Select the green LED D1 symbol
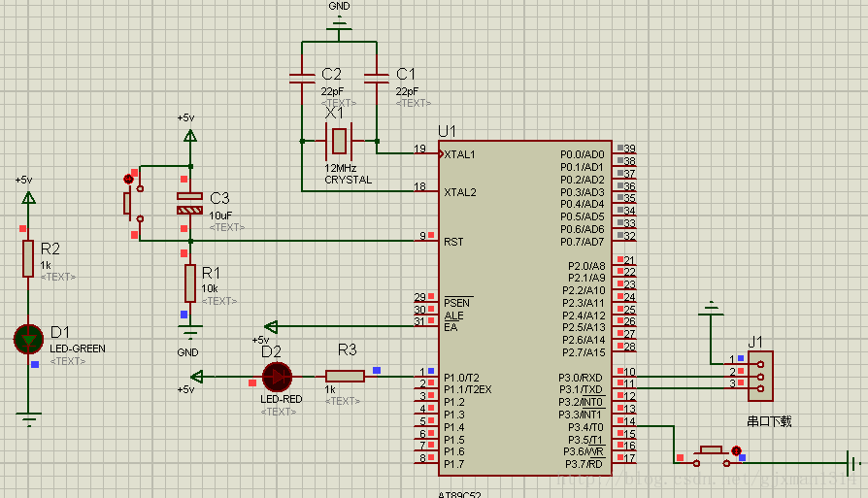This screenshot has height=498, width=868. [28, 339]
